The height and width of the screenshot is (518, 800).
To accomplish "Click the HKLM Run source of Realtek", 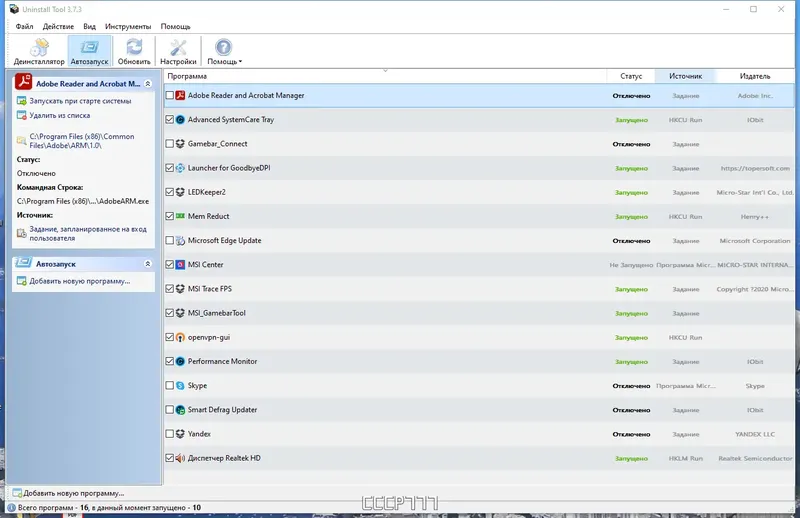I will [685, 458].
